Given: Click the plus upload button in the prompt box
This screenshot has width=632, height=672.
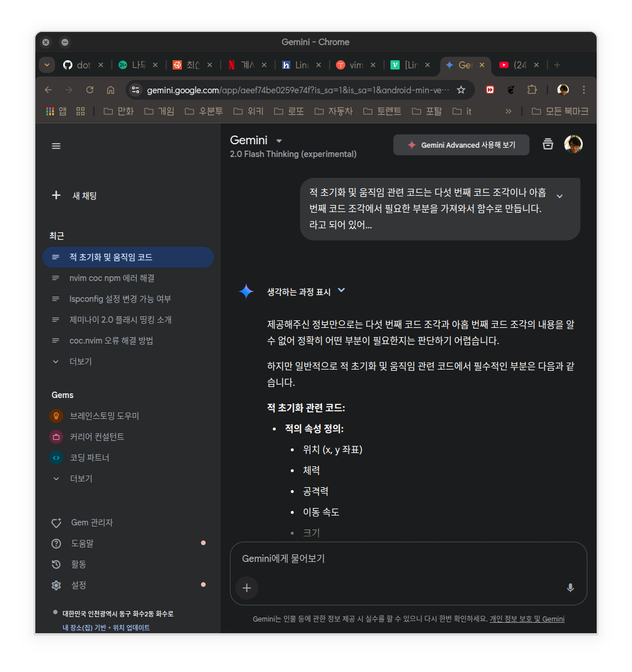Looking at the screenshot, I should coord(247,588).
